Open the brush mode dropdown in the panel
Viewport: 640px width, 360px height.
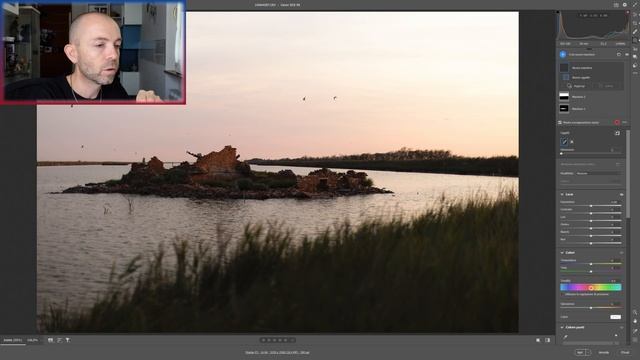tap(598, 173)
